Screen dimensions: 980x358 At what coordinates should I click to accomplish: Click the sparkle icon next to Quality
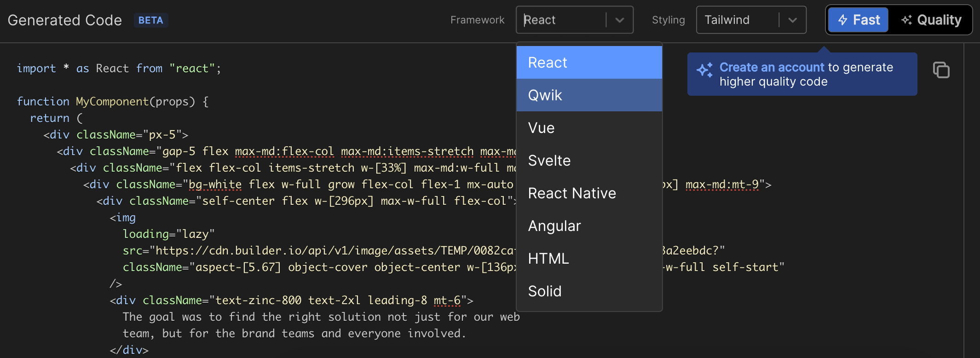click(x=906, y=20)
